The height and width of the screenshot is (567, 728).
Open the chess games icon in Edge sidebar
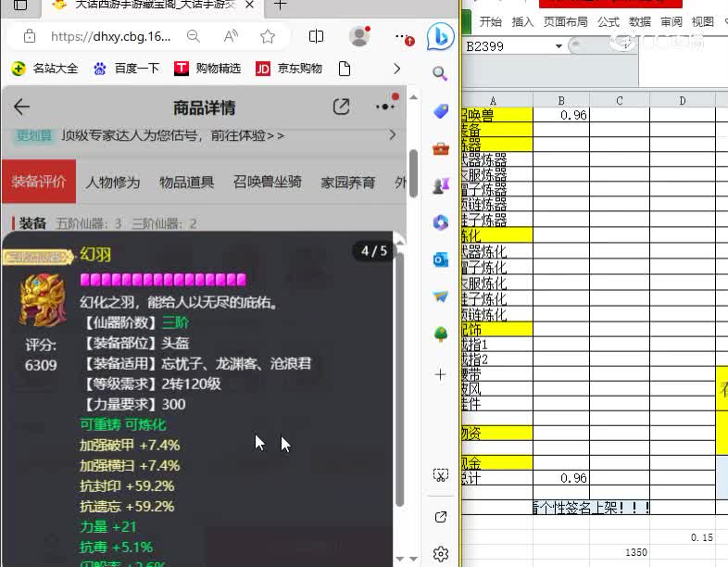(441, 185)
